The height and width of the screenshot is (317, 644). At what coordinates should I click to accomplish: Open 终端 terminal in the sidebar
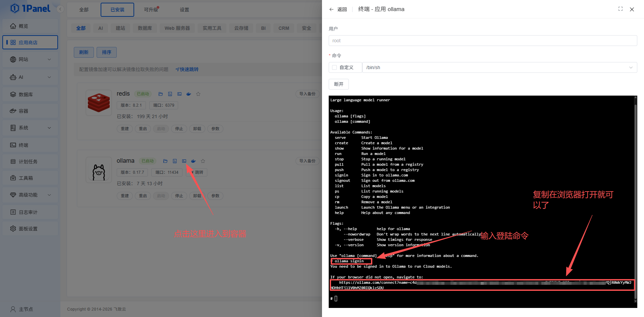pos(30,145)
